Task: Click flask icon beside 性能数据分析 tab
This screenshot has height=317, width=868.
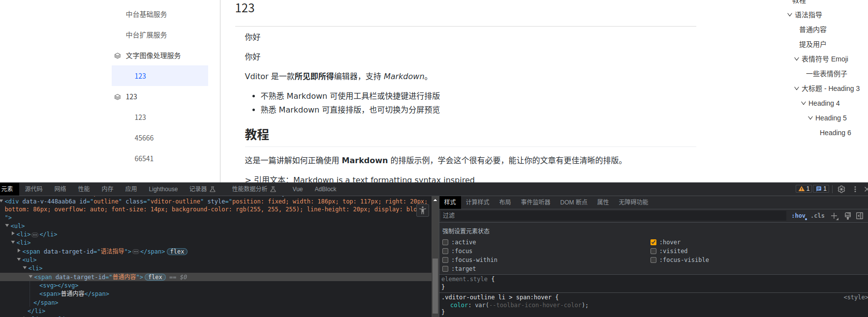Action: pos(273,189)
